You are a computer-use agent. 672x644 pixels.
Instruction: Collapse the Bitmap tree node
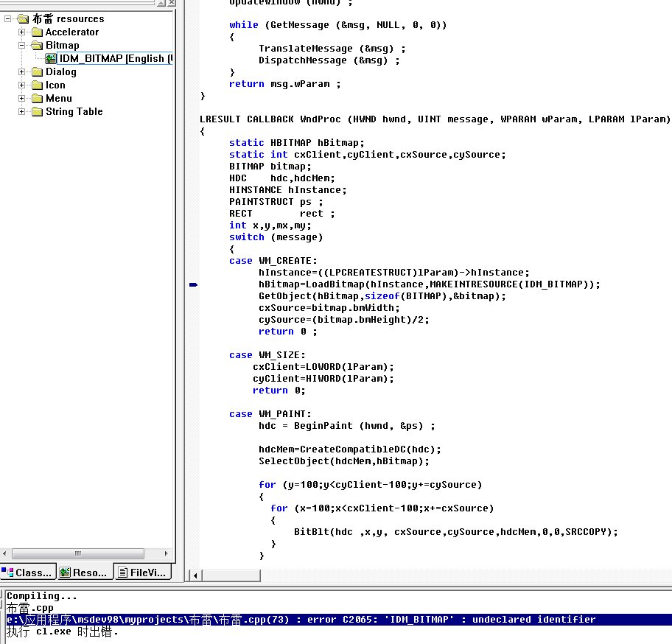[x=21, y=45]
